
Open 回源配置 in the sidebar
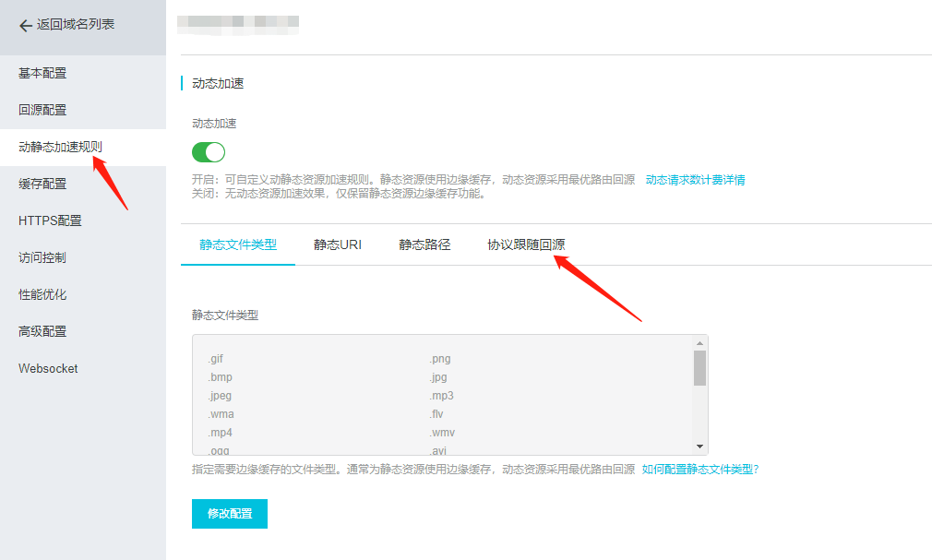83,110
